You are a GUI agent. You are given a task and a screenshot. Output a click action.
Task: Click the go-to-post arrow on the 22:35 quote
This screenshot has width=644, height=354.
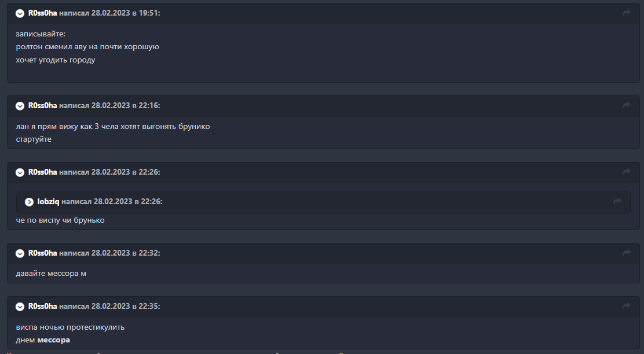(x=626, y=306)
